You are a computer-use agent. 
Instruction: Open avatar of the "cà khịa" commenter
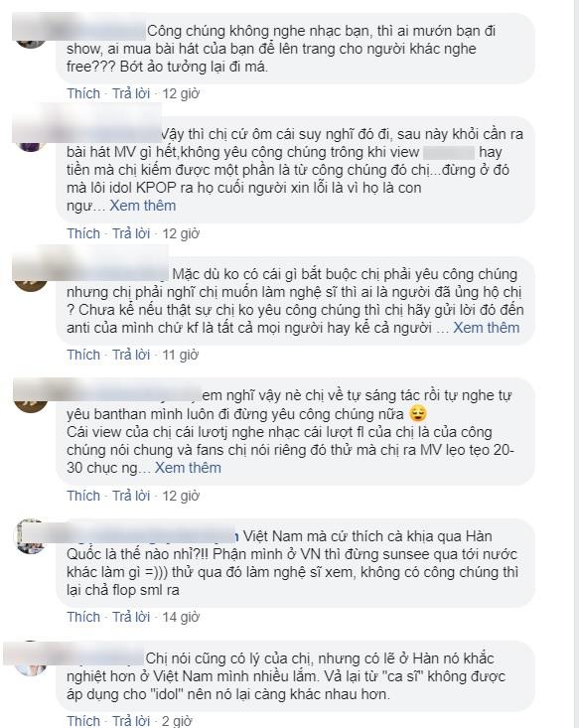pos(31,536)
